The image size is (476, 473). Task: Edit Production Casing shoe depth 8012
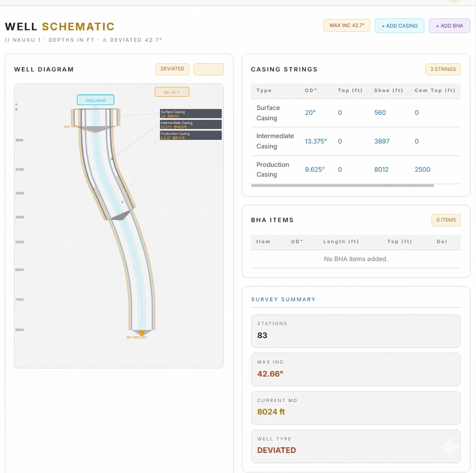tap(381, 169)
